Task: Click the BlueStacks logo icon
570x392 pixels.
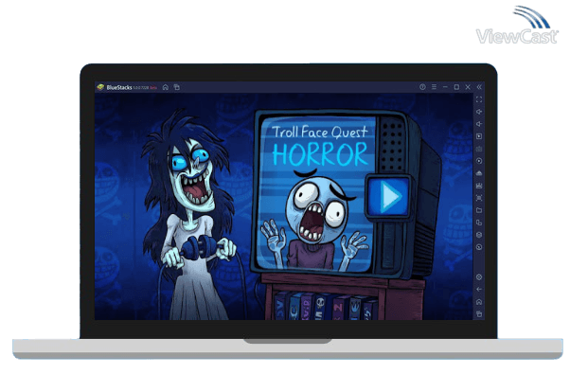Action: point(100,87)
